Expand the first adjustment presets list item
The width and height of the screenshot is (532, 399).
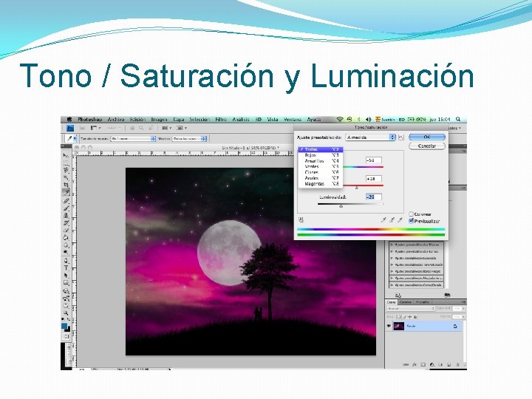[x=392, y=245]
